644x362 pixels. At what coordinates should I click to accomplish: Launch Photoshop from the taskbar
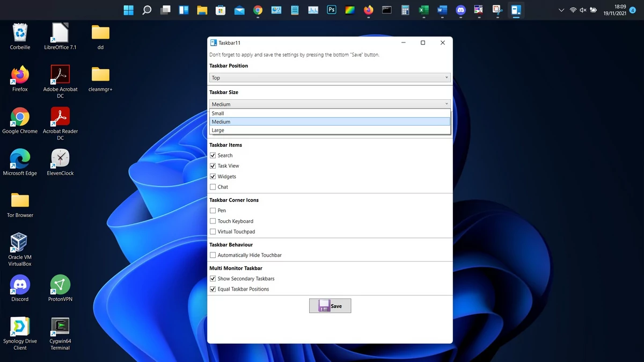pyautogui.click(x=332, y=10)
